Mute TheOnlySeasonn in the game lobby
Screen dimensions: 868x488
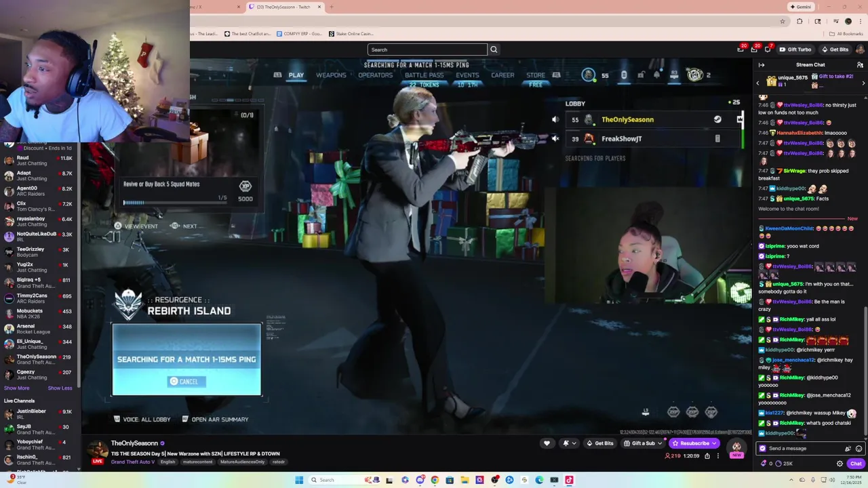point(555,120)
